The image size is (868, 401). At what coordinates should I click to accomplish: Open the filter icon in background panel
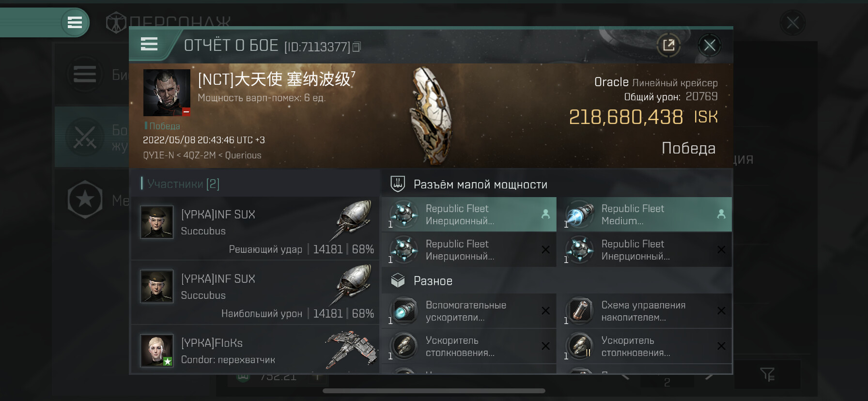pos(767,374)
